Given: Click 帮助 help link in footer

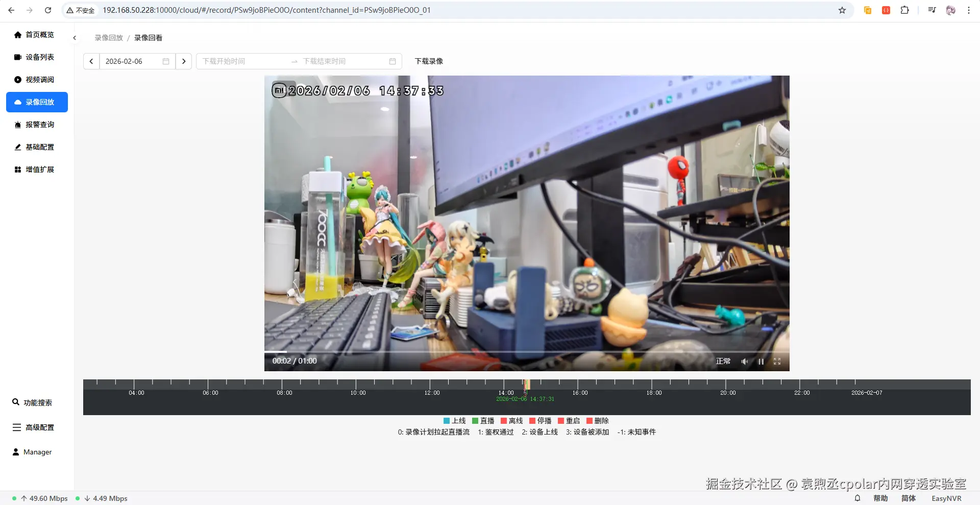Looking at the screenshot, I should [880, 498].
